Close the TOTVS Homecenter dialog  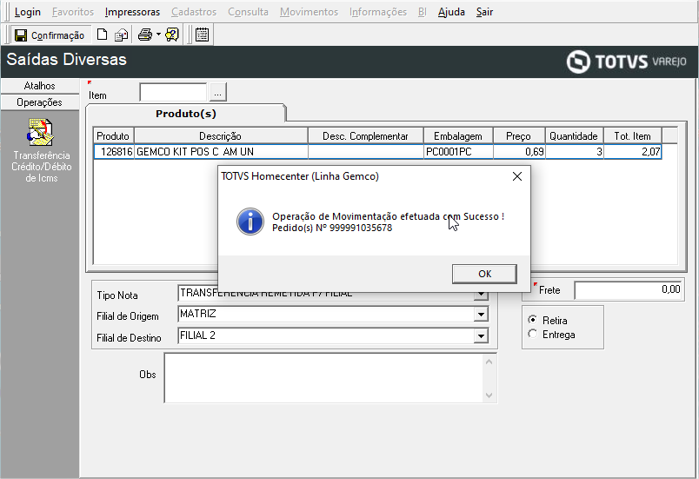tap(517, 177)
